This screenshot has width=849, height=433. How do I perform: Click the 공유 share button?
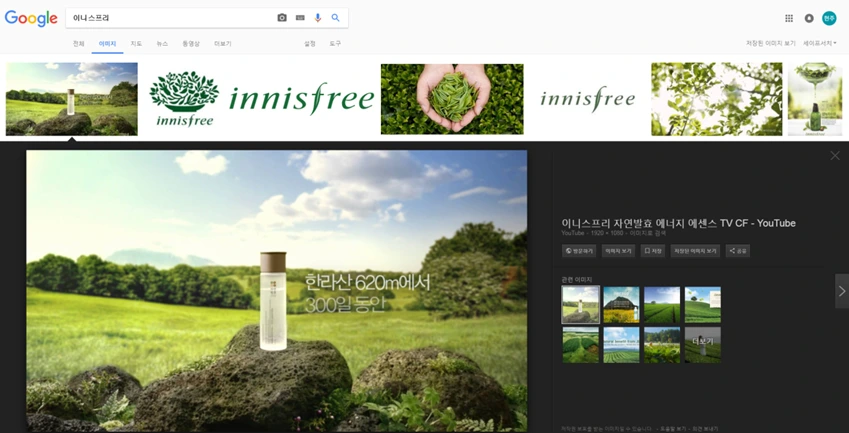coord(737,251)
